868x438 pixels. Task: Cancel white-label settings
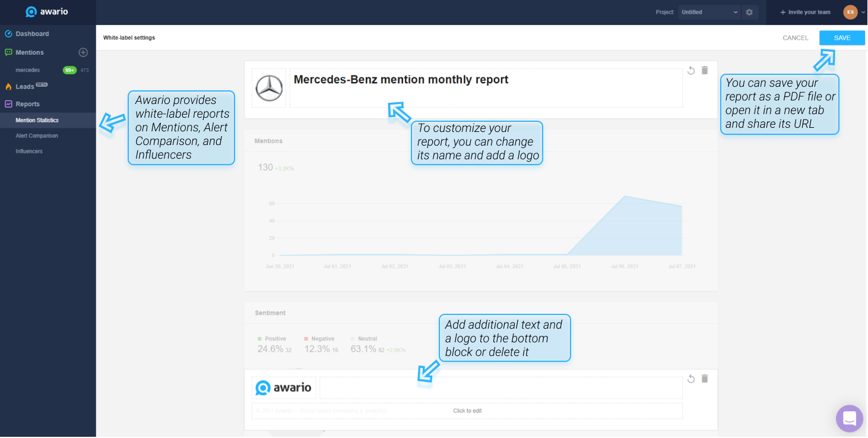click(x=796, y=37)
